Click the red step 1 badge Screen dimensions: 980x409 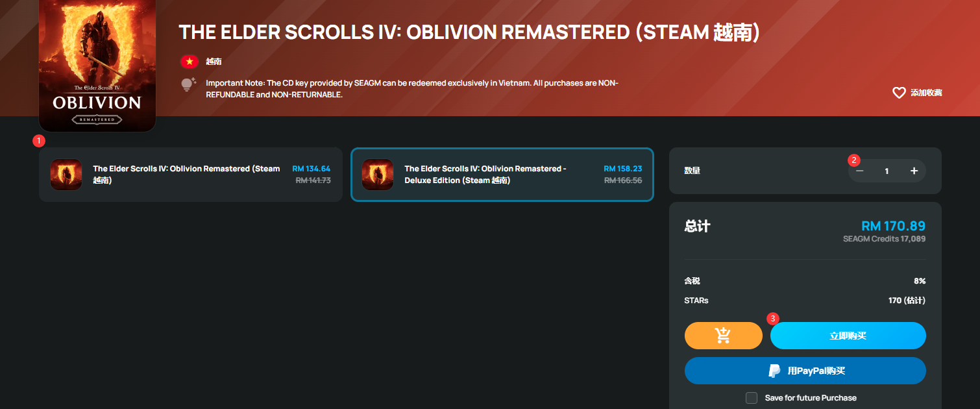[x=39, y=140]
